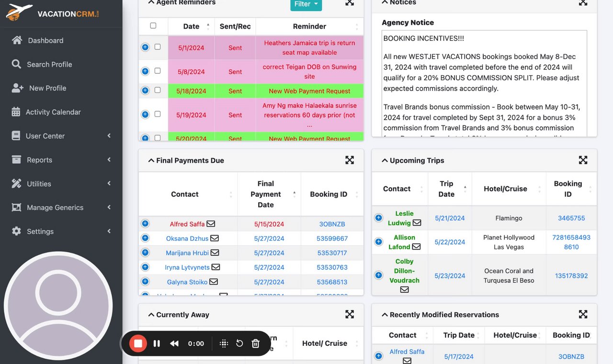Maximize the Currently Away panel

click(350, 314)
